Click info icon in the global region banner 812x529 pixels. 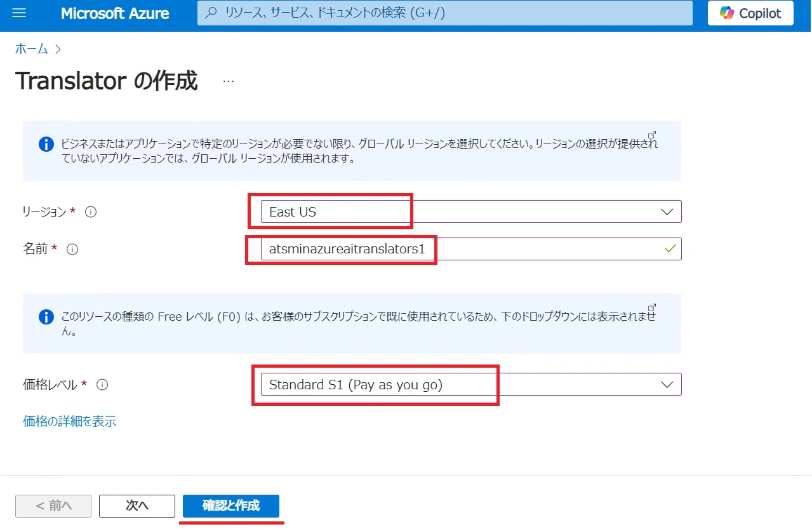pos(46,144)
